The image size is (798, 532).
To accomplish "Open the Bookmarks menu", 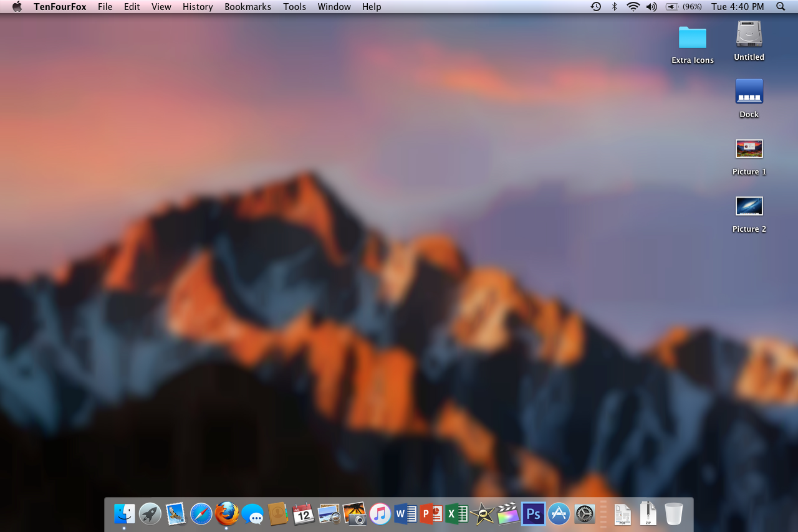I will pyautogui.click(x=248, y=7).
